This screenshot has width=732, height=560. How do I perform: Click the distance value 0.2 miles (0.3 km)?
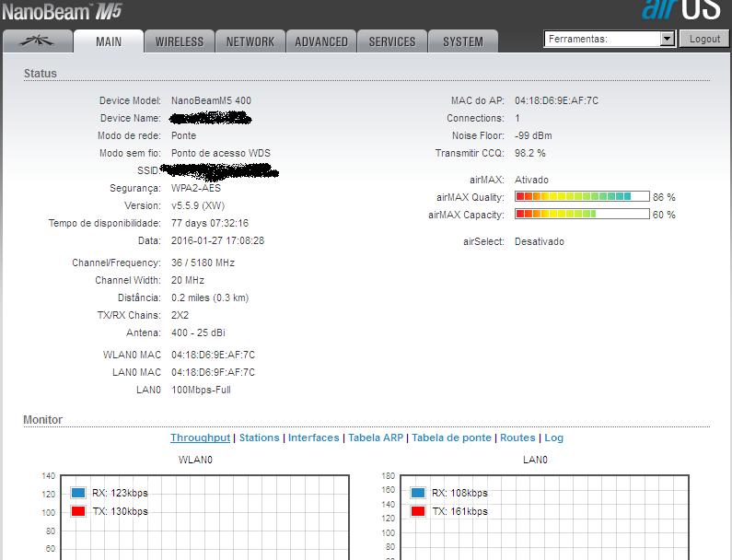(210, 297)
